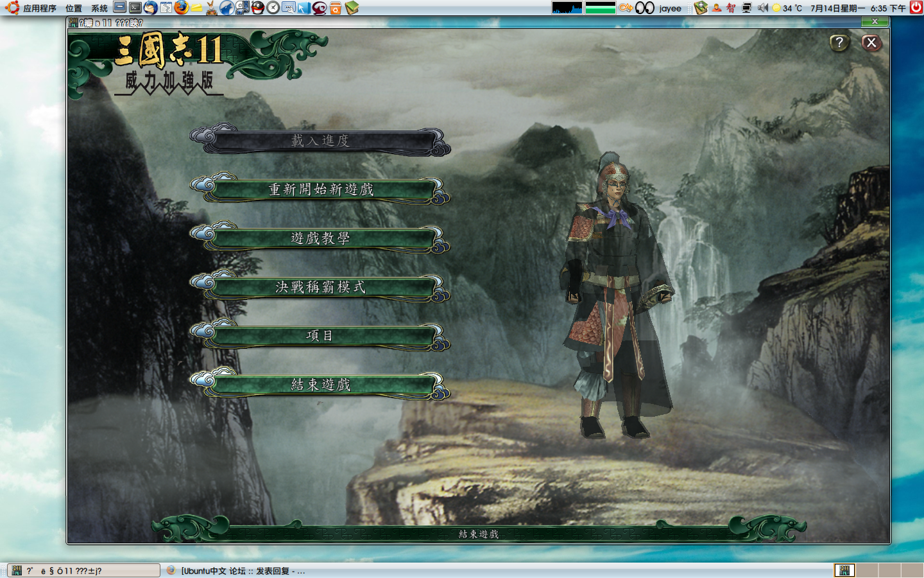The image size is (924, 578).
Task: Click the orange arrow user switch icon
Action: pos(626,8)
